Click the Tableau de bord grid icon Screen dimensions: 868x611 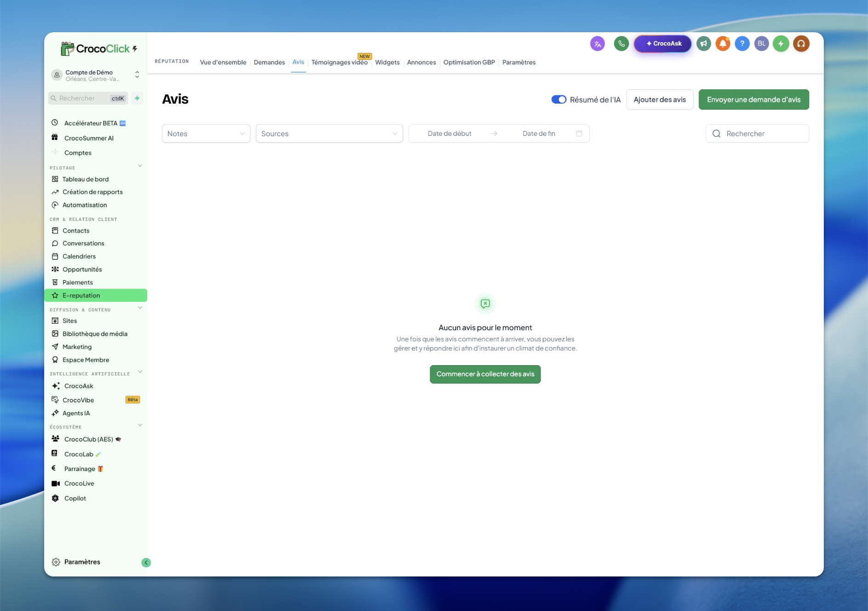(x=55, y=179)
